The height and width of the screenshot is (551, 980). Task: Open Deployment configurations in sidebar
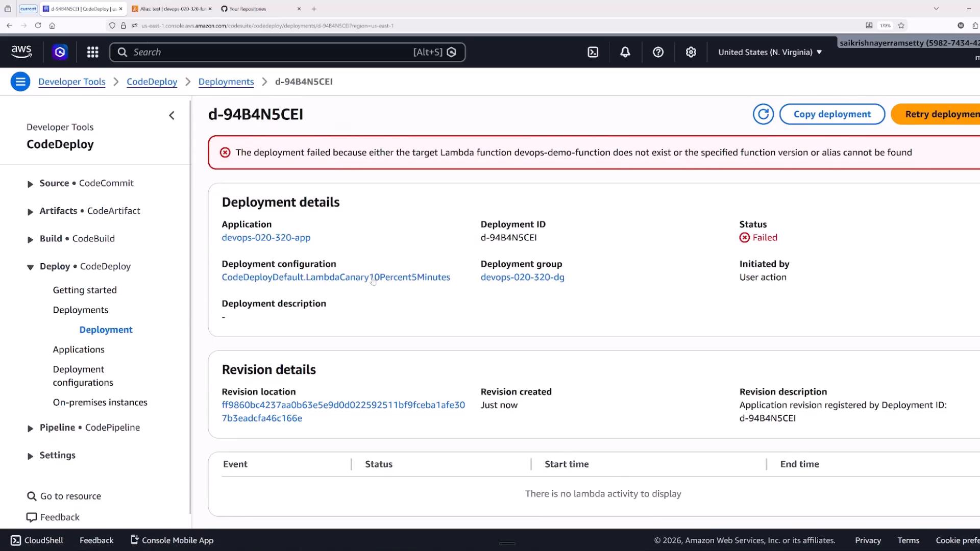pyautogui.click(x=83, y=376)
